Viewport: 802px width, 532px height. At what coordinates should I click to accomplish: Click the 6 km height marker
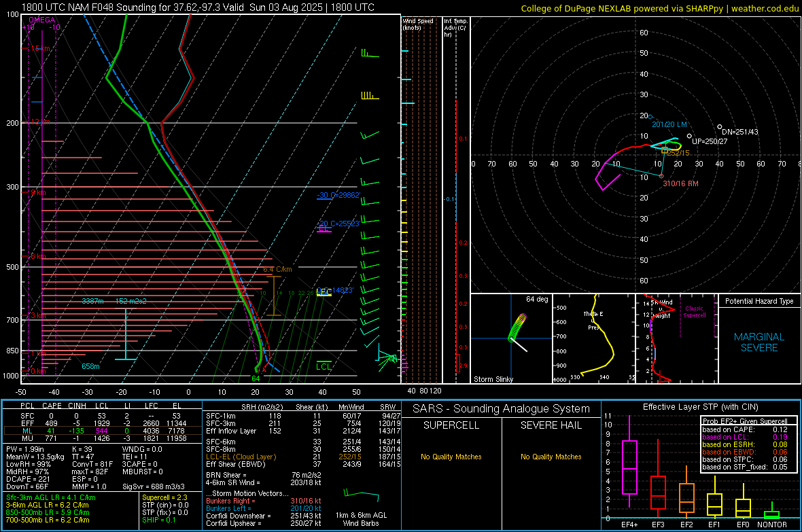coord(38,256)
